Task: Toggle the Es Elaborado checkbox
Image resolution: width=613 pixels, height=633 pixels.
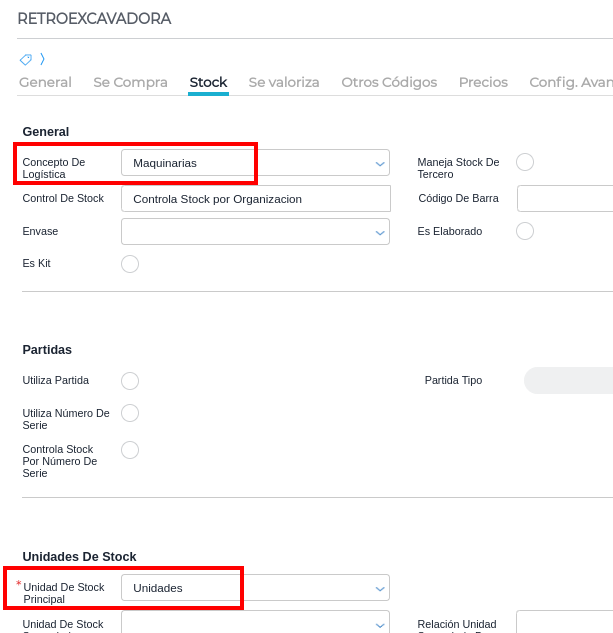Action: [525, 231]
